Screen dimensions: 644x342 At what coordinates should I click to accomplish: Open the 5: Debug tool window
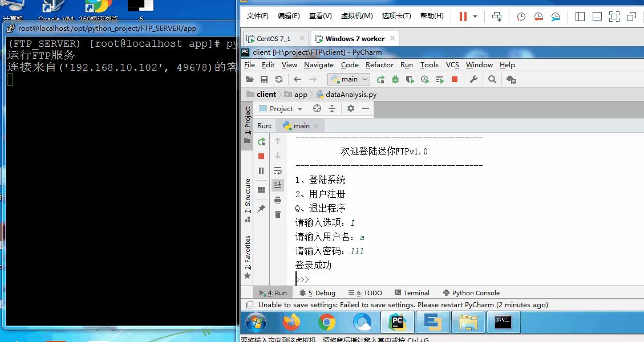(317, 293)
